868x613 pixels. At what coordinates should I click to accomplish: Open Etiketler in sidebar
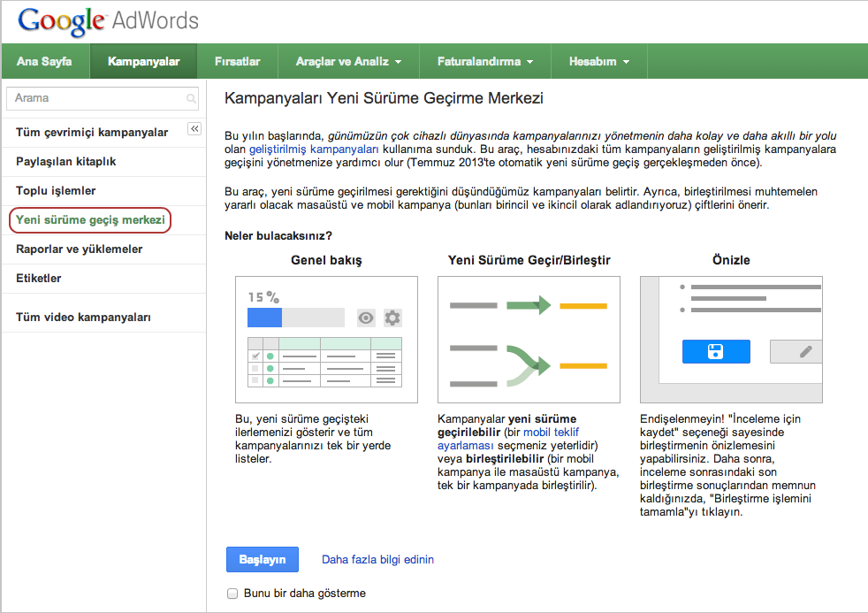pyautogui.click(x=38, y=279)
